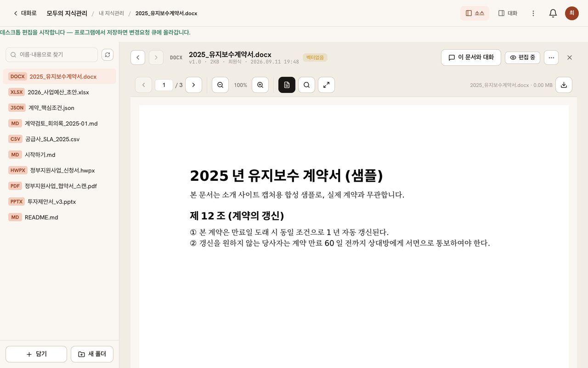Image resolution: width=588 pixels, height=368 pixels.
Task: Open 투자제안서_v3.pptx
Action: click(x=59, y=201)
